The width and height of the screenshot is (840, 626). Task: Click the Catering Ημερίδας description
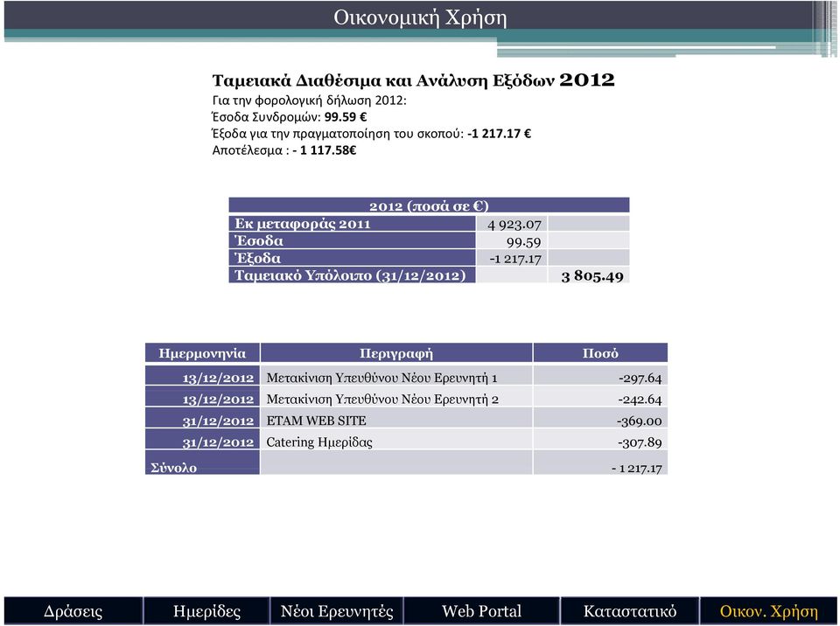click(319, 442)
